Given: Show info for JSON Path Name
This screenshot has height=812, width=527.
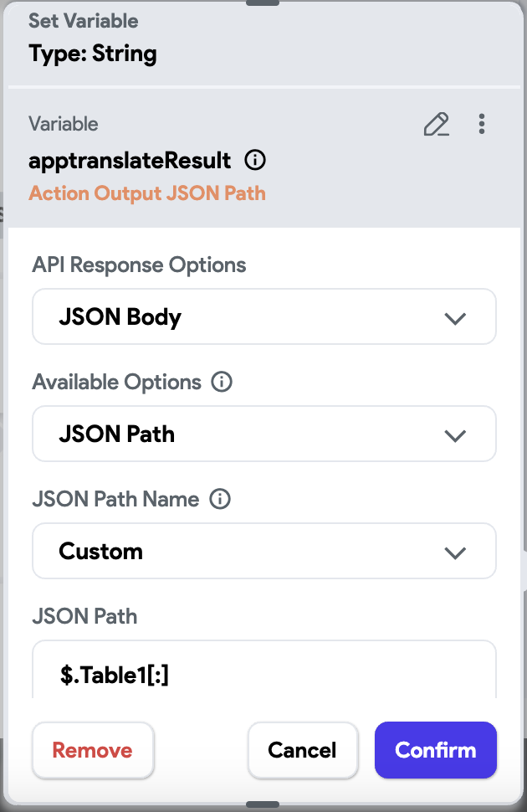Looking at the screenshot, I should pyautogui.click(x=220, y=499).
